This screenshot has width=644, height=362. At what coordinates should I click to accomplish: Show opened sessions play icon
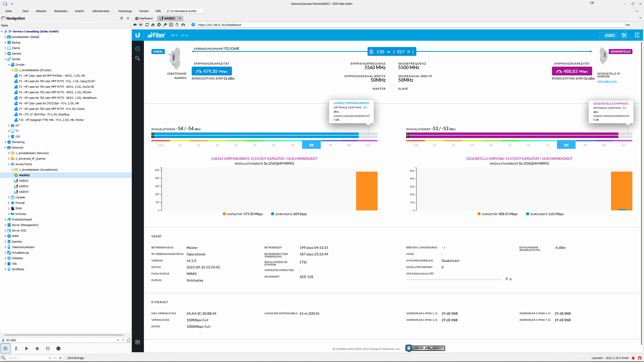[27, 348]
